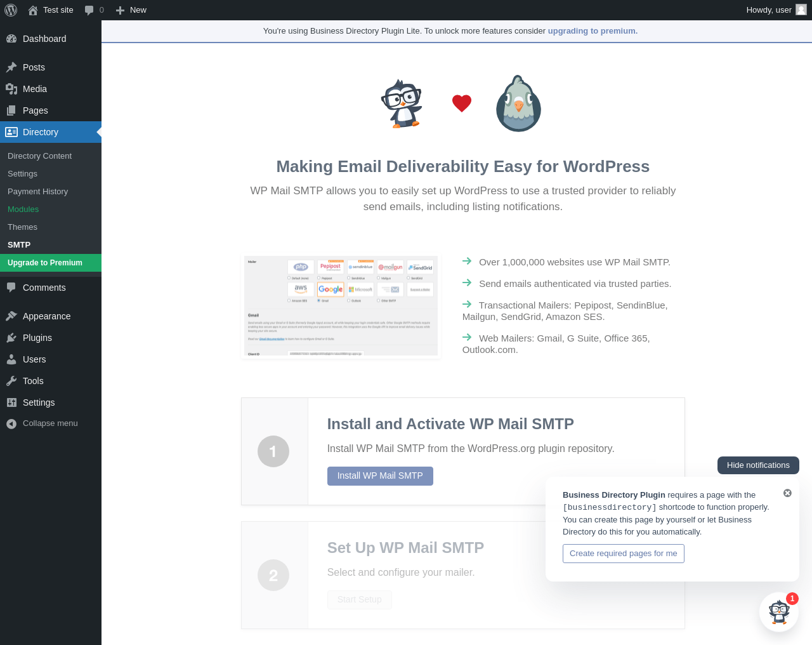Follow the upgrading to premium link
812x645 pixels.
pyautogui.click(x=593, y=31)
